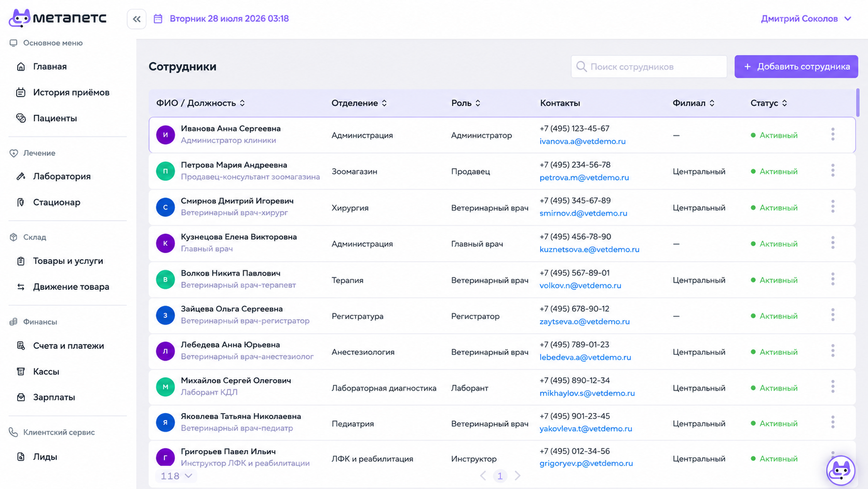Click the calendar icon beside the date
The width and height of the screenshot is (868, 489).
[158, 19]
